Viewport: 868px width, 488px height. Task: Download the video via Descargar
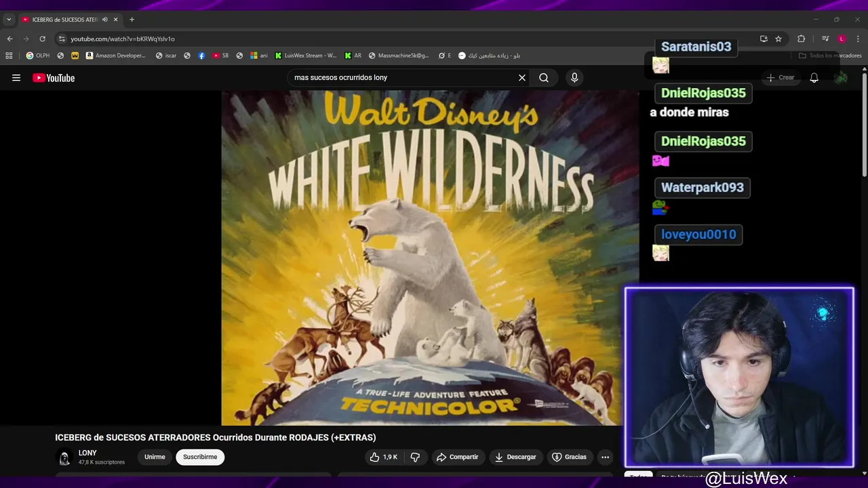515,457
